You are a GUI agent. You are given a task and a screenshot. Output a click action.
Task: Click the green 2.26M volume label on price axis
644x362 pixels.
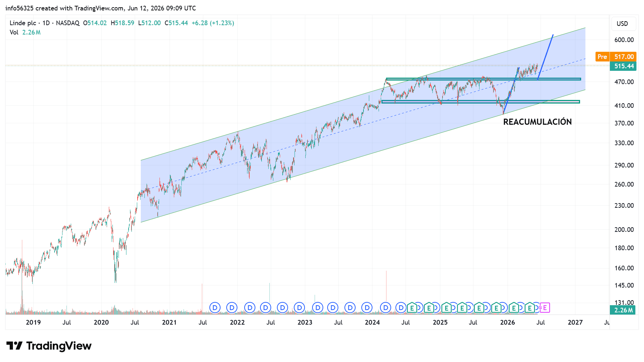(623, 310)
